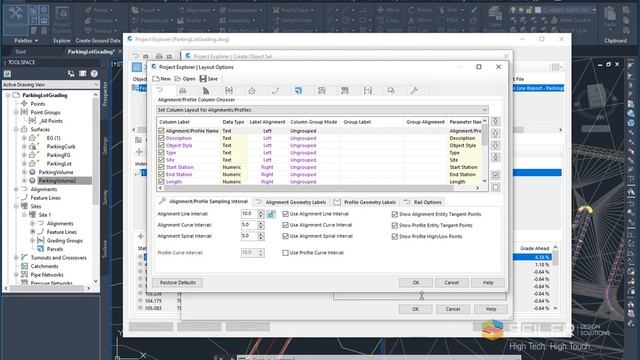Click the Toolspace green panel icon
This screenshot has width=640, height=360.
tap(7, 74)
